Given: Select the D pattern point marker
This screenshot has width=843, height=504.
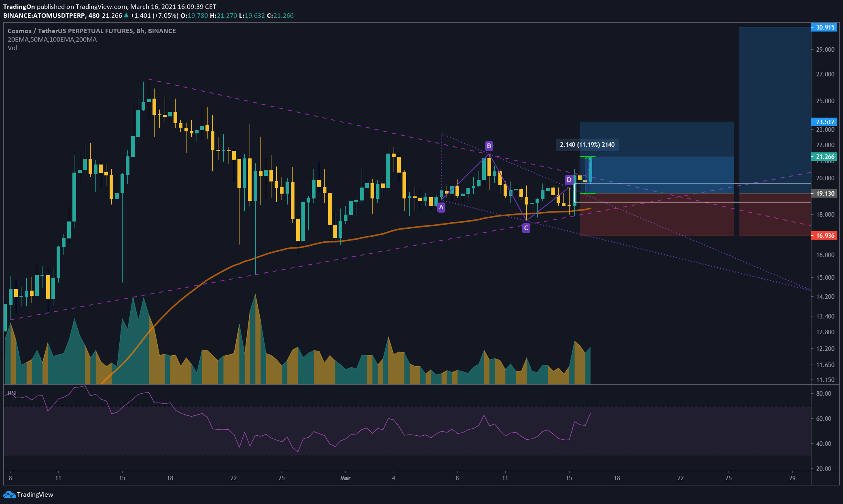Looking at the screenshot, I should (x=569, y=179).
